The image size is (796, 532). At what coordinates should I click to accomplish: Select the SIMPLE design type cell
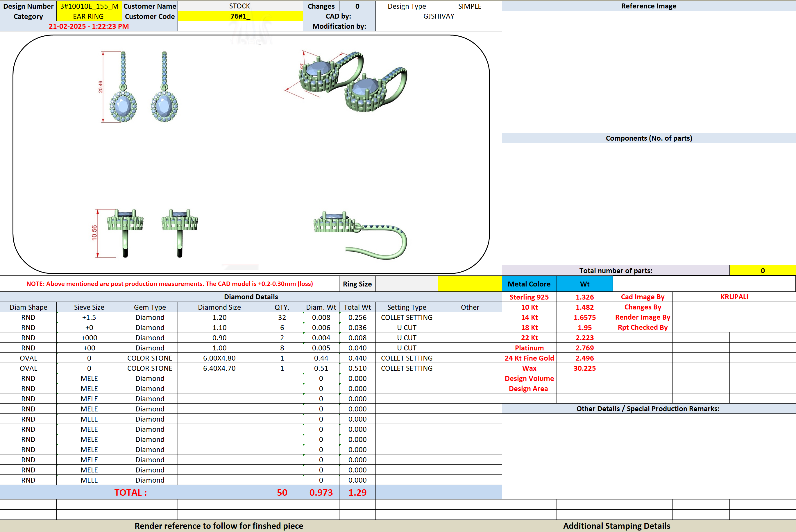(470, 6)
